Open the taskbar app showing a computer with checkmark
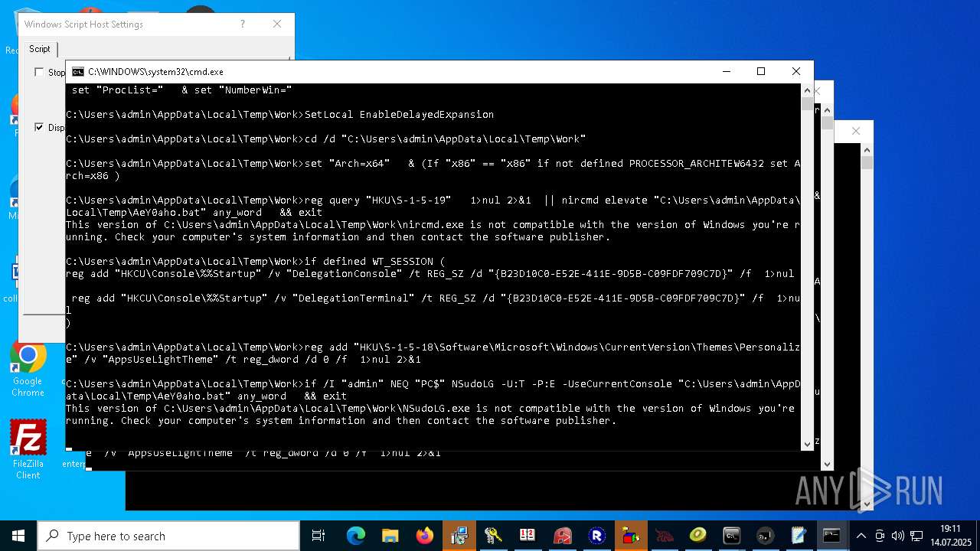This screenshot has height=551, width=980. [459, 536]
